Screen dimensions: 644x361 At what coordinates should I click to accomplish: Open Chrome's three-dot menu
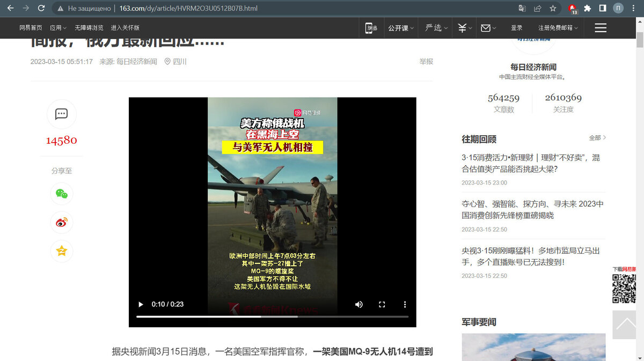[x=634, y=9]
